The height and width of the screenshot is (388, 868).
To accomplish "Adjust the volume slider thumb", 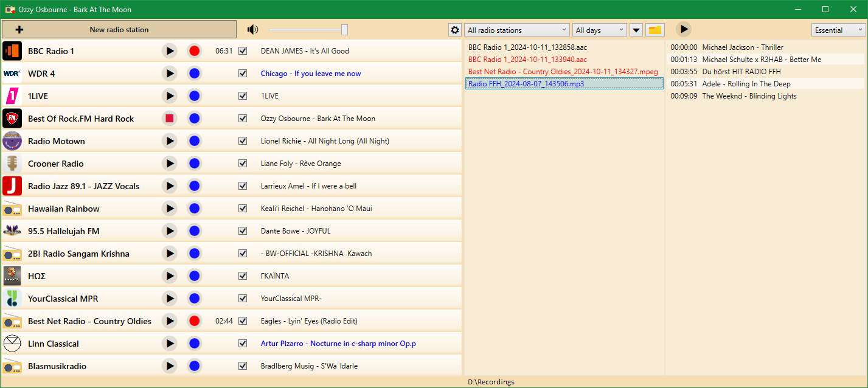I will point(345,30).
